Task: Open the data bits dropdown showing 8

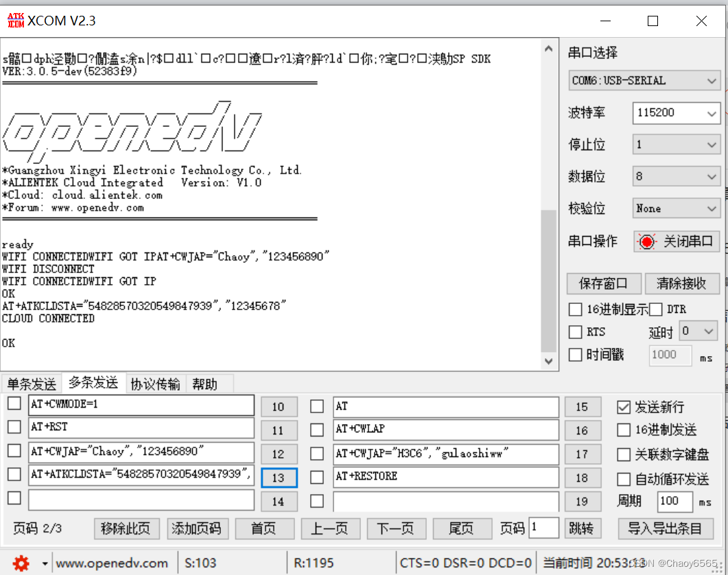Action: tap(677, 176)
